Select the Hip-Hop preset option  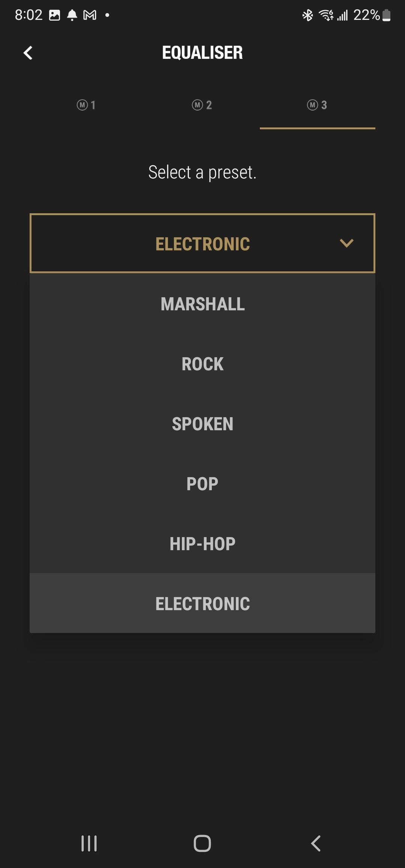[x=202, y=544]
